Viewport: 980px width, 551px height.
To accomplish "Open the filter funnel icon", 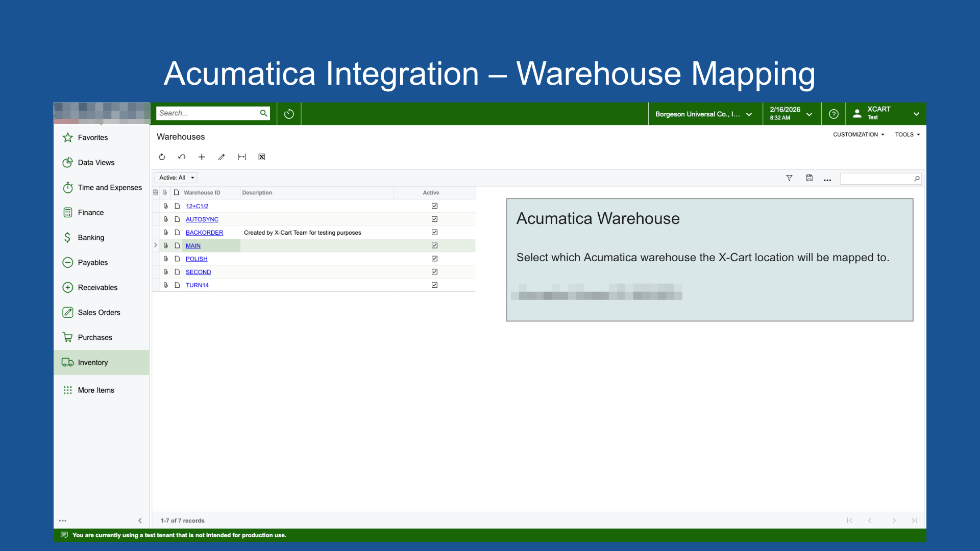I will pos(789,178).
